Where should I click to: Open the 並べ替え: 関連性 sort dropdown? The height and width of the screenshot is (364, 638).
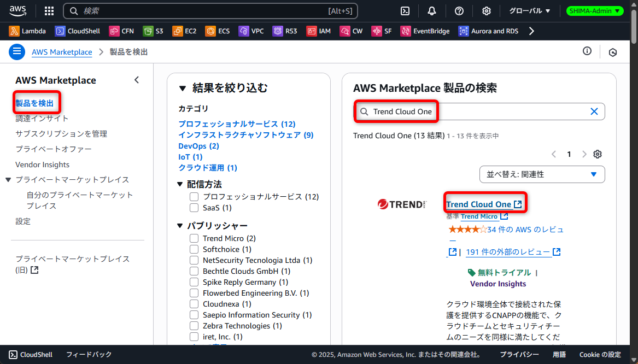[542, 174]
